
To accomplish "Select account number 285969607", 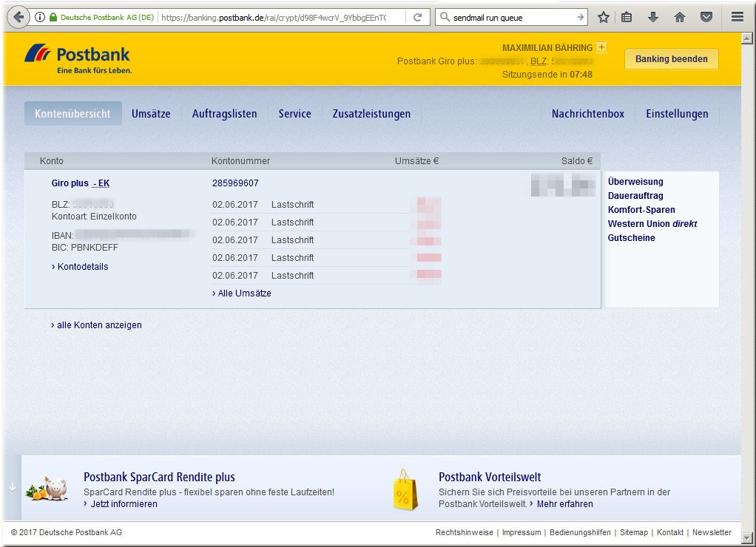I will [x=235, y=183].
